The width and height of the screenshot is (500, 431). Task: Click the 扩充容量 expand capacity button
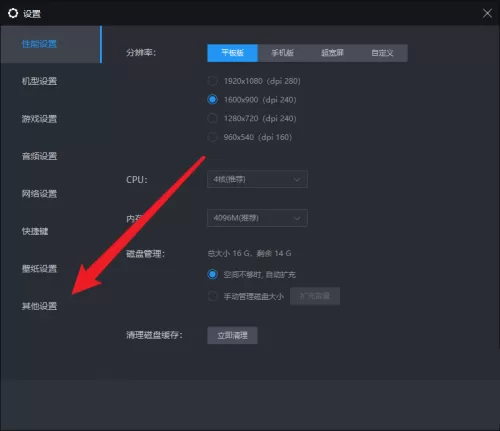click(315, 296)
